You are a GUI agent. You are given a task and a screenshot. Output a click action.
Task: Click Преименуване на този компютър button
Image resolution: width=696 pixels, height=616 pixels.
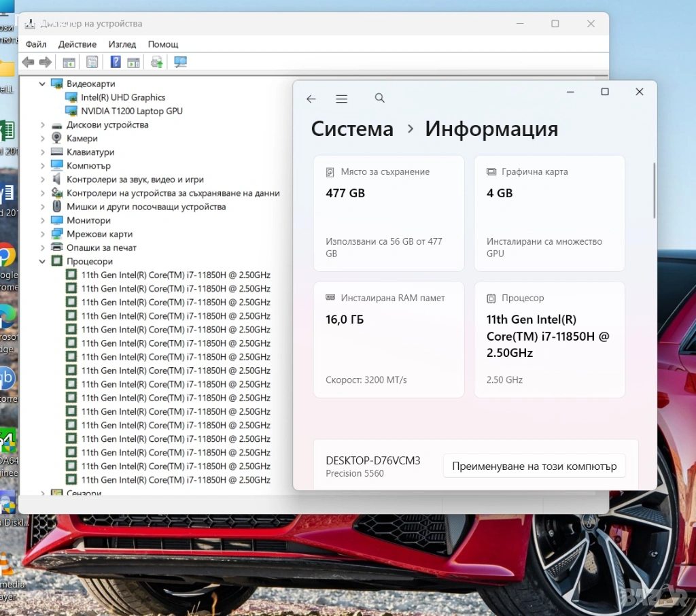[x=534, y=466]
